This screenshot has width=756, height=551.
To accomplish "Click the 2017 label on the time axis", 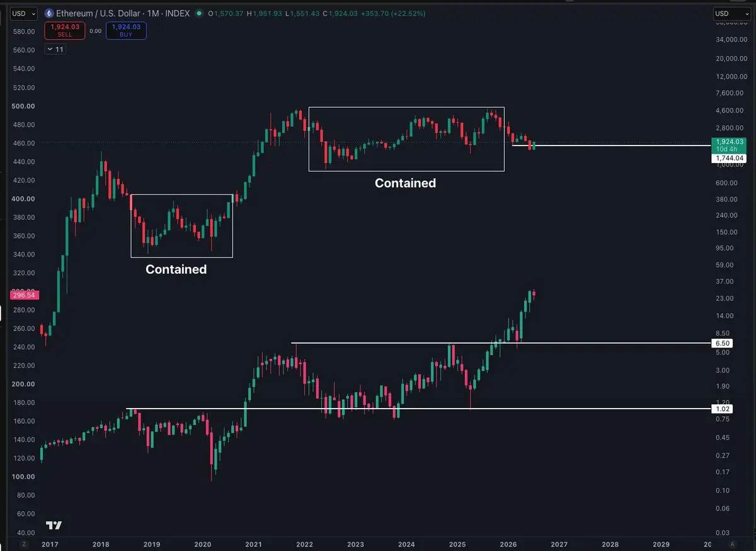I will (49, 543).
